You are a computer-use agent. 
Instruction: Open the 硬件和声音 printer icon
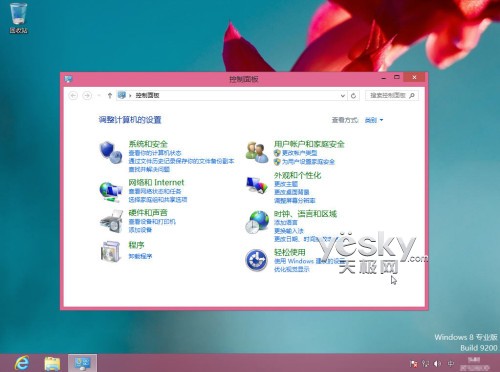[x=112, y=221]
